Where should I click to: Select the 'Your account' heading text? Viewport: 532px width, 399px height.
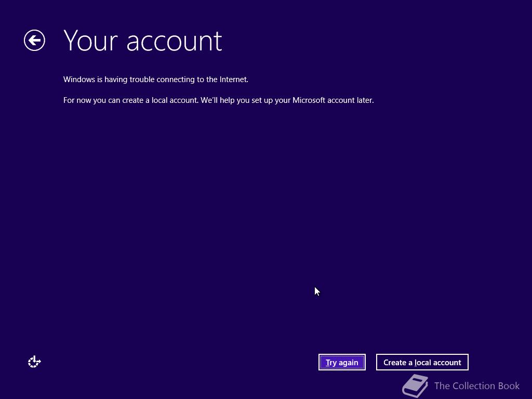pos(142,41)
